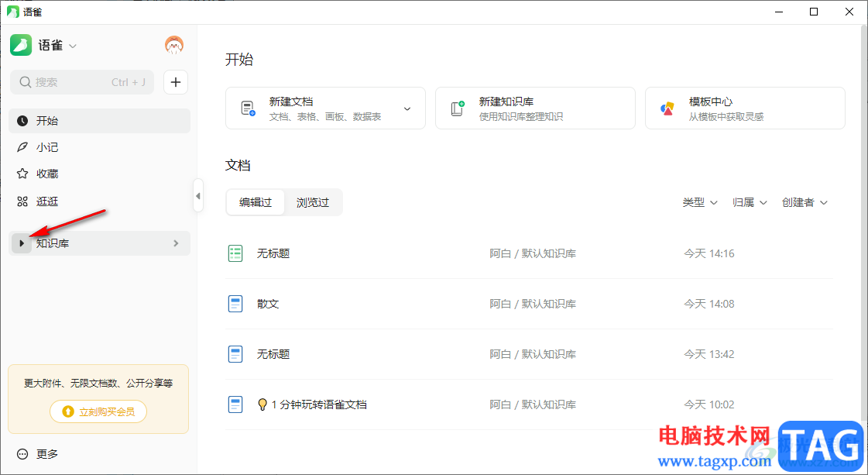The width and height of the screenshot is (868, 475).
Task: Click the 知识库 label in sidebar
Action: click(53, 243)
